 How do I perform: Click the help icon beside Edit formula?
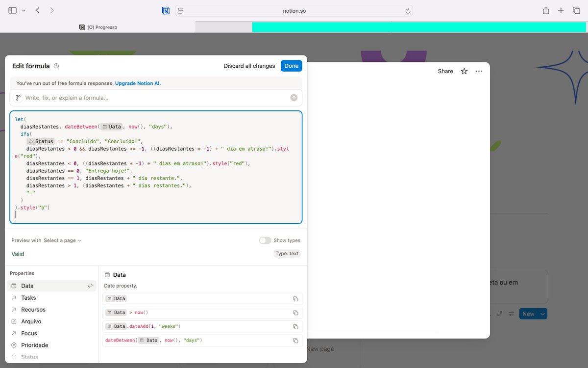pyautogui.click(x=56, y=66)
